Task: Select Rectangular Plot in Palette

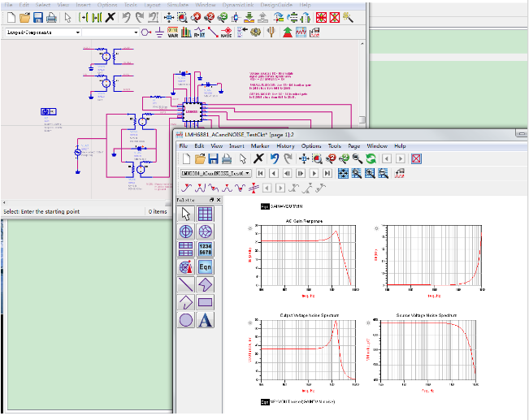Action: coord(205,214)
